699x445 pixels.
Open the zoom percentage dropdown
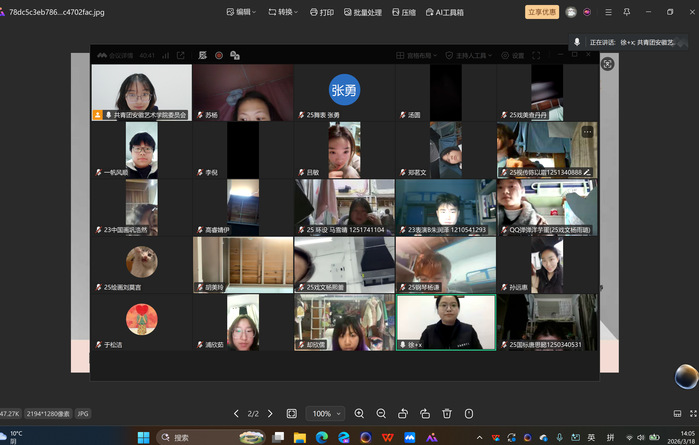point(325,413)
